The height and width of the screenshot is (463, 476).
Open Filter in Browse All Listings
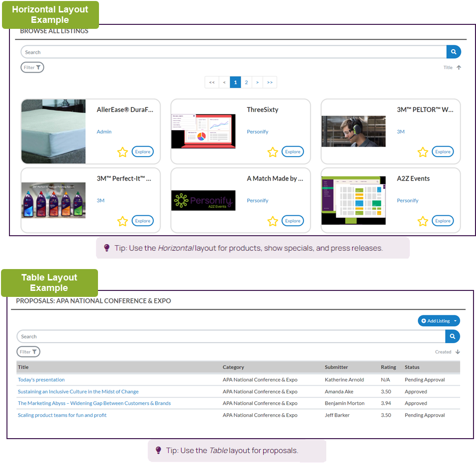[32, 68]
